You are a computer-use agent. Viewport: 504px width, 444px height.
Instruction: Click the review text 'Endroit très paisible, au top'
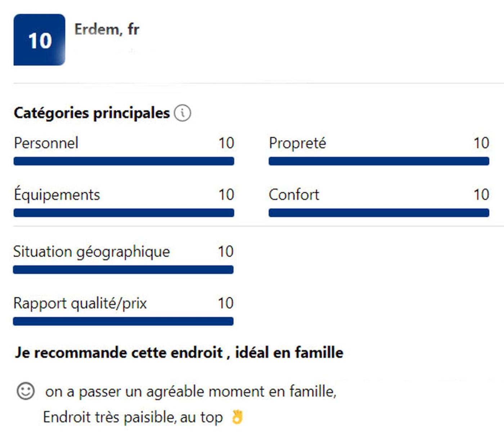133,417
